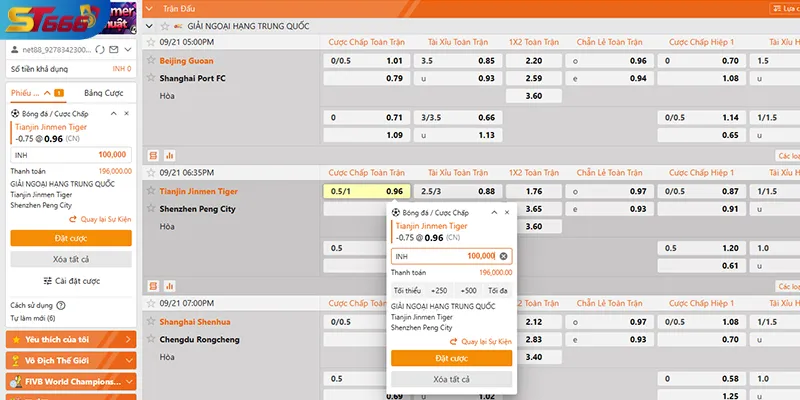
Task: Collapse the Trận Đấu section header
Action: (150, 7)
